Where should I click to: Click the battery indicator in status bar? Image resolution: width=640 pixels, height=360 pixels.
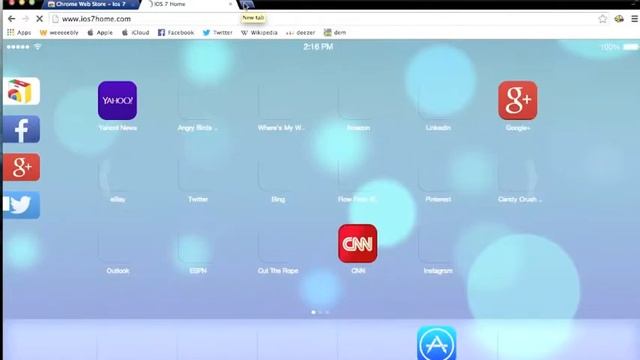pyautogui.click(x=631, y=47)
